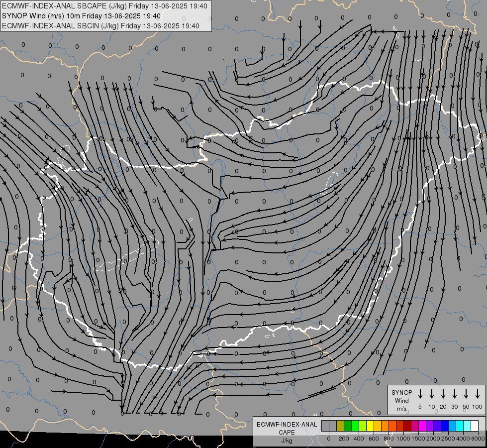Pick the lime yellow-green CAPE swatch
This screenshot has height=448, width=487.
pos(363,426)
